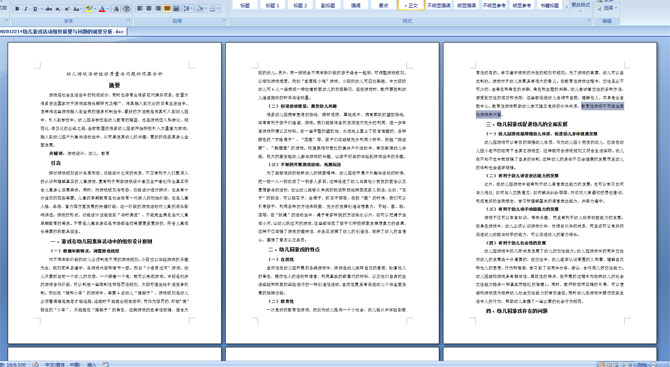Image resolution: width=670 pixels, height=367 pixels.
Task: Apply superscript formatting
Action: point(67,9)
